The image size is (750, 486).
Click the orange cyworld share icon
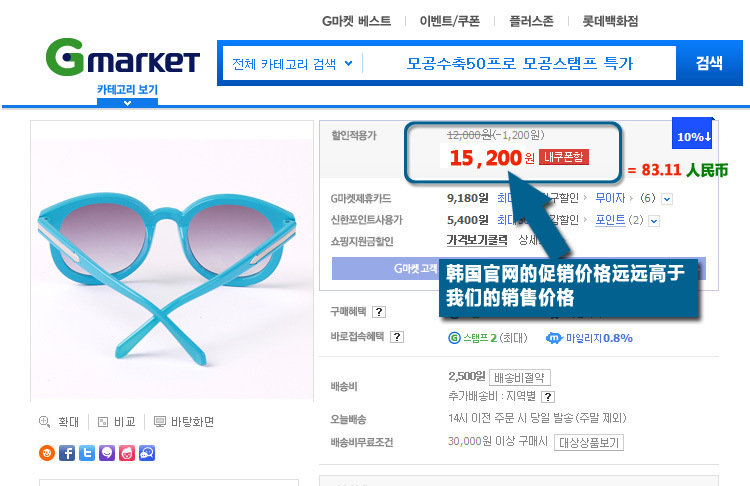47,453
